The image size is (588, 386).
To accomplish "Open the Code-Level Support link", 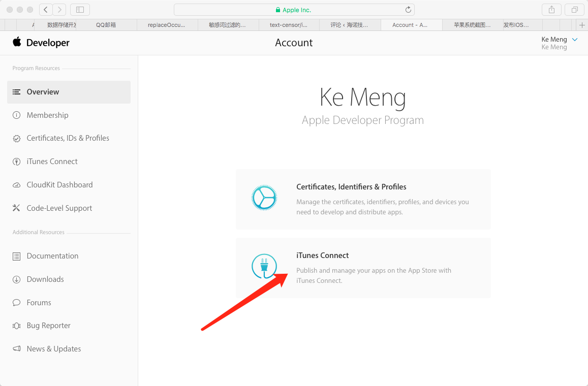I will 59,208.
